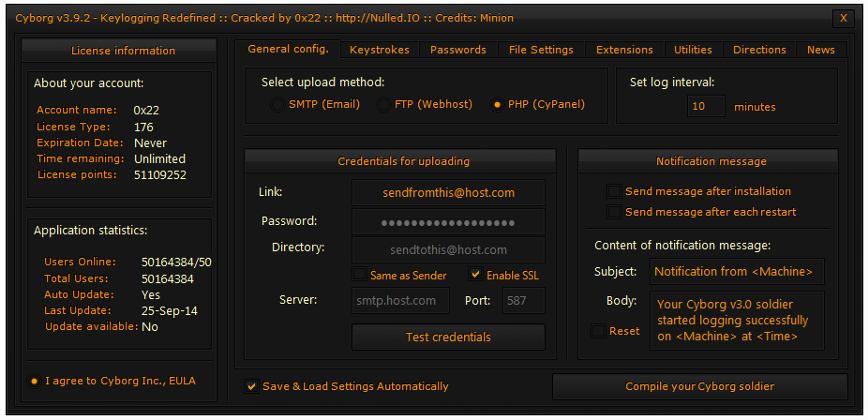Click the License information panel header
868x420 pixels.
(x=119, y=51)
